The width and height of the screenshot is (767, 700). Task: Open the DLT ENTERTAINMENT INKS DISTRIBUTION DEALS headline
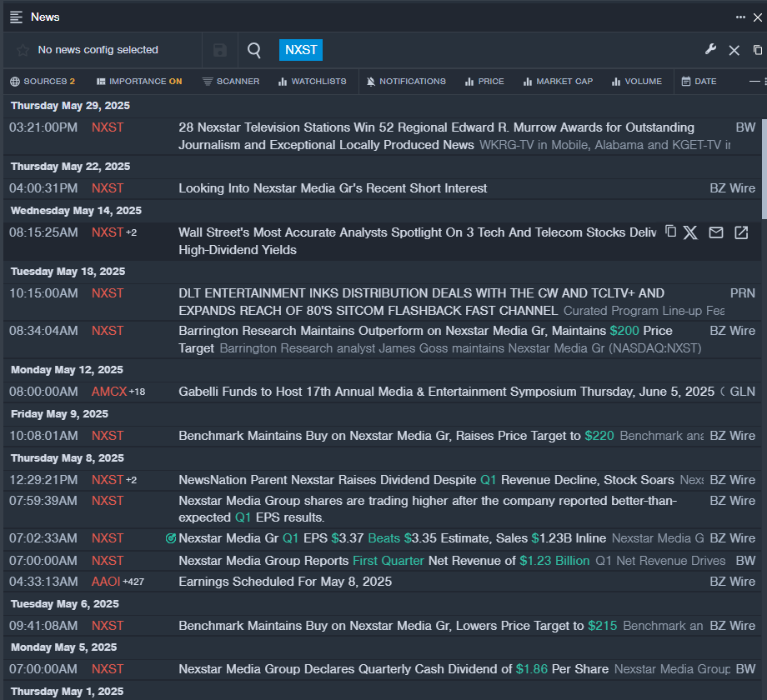point(421,302)
